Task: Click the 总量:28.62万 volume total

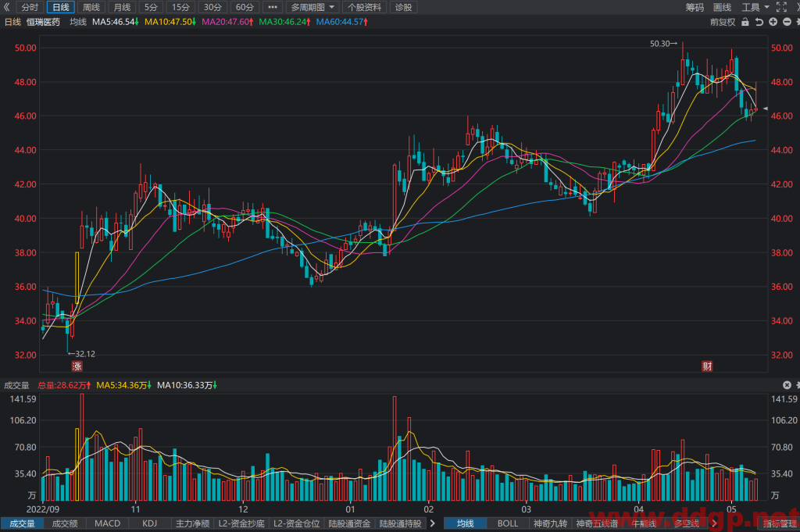Action: (64, 385)
